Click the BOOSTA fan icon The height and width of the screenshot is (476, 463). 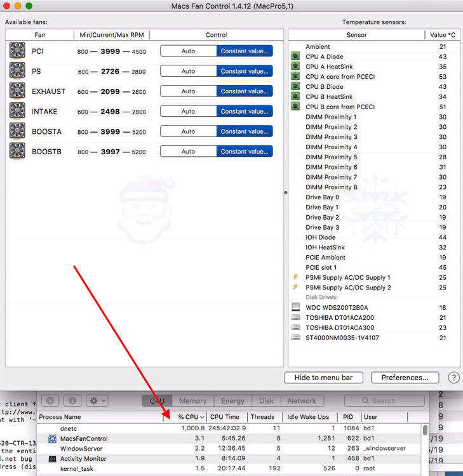tap(17, 131)
